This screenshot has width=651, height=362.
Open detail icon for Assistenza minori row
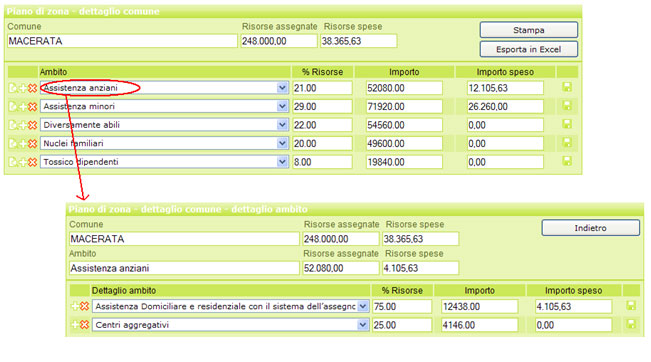pos(13,107)
